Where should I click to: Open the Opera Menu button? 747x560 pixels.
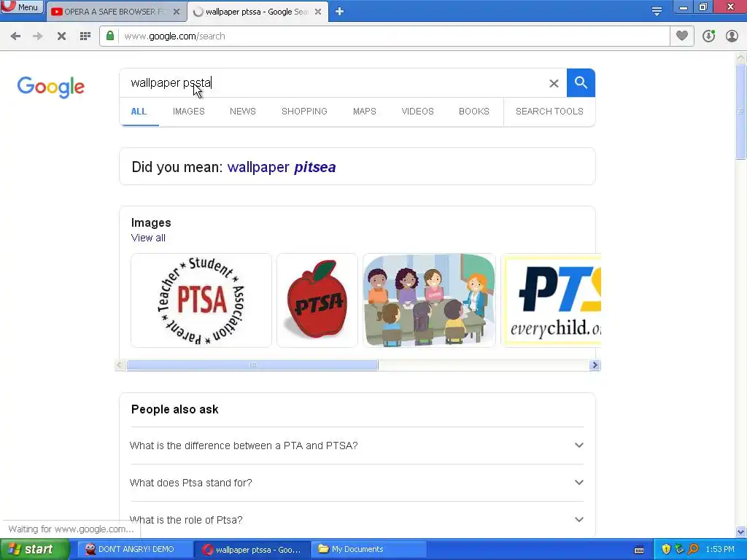tap(22, 7)
